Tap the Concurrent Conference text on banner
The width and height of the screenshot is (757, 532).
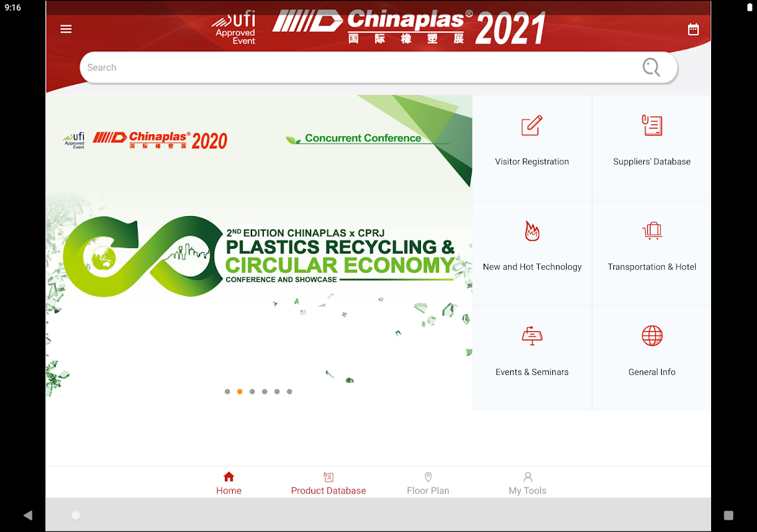pos(363,138)
